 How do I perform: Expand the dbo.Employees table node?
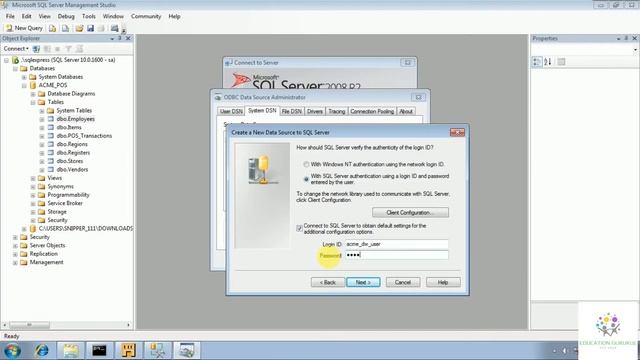(42, 119)
